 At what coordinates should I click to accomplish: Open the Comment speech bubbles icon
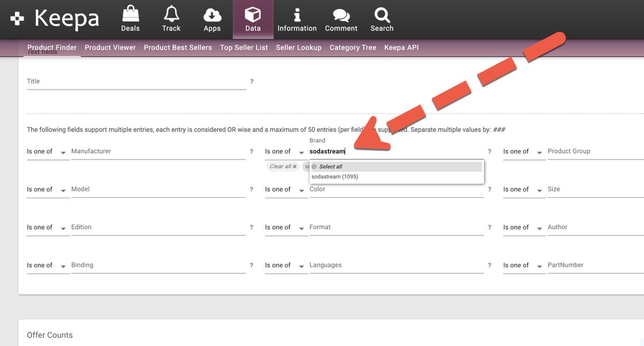click(341, 16)
